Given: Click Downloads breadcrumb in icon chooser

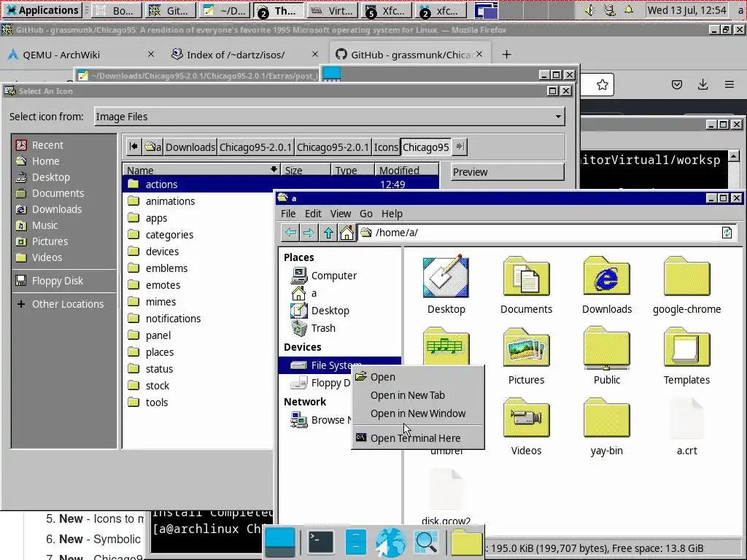Looking at the screenshot, I should click(x=190, y=147).
